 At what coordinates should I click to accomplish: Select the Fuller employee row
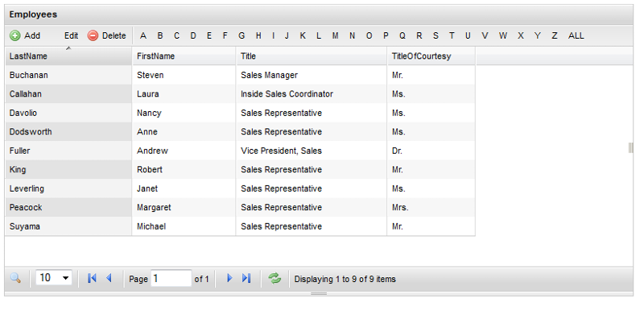pos(240,151)
